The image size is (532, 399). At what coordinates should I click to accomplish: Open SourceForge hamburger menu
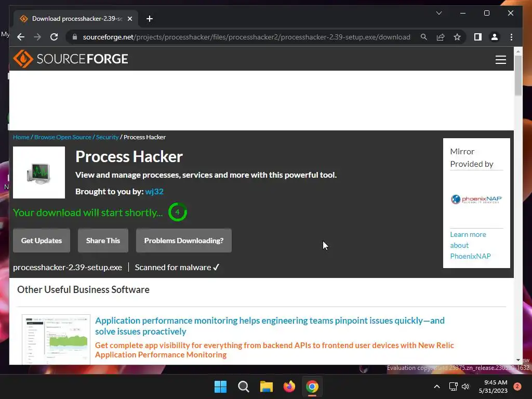[x=500, y=59]
